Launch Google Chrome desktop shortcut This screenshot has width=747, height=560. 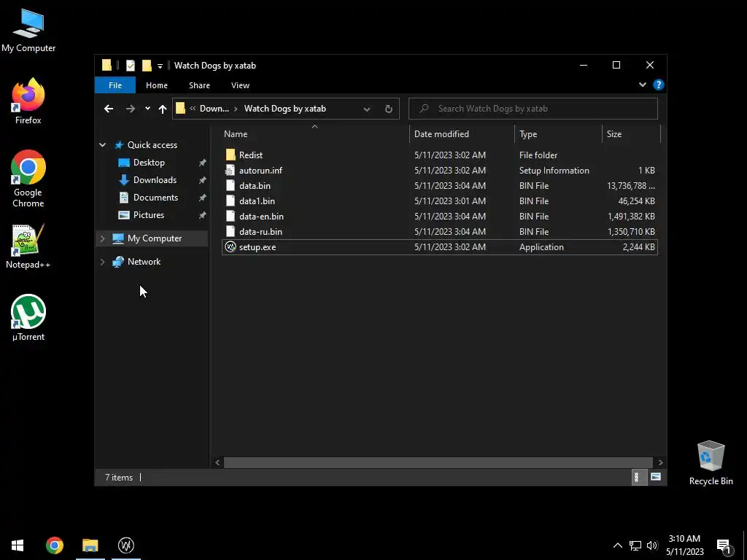pos(28,179)
